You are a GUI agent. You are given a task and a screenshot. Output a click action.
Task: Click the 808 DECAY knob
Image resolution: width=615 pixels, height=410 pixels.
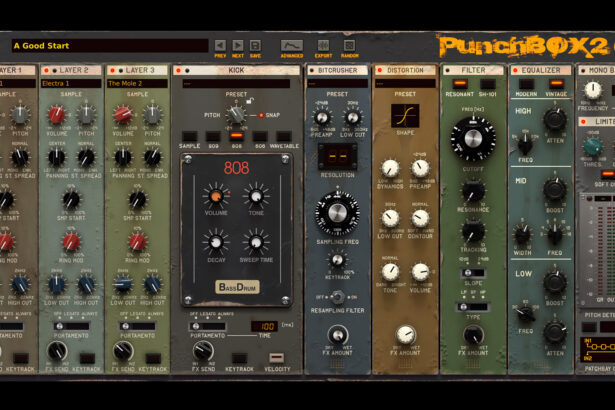pos(216,242)
